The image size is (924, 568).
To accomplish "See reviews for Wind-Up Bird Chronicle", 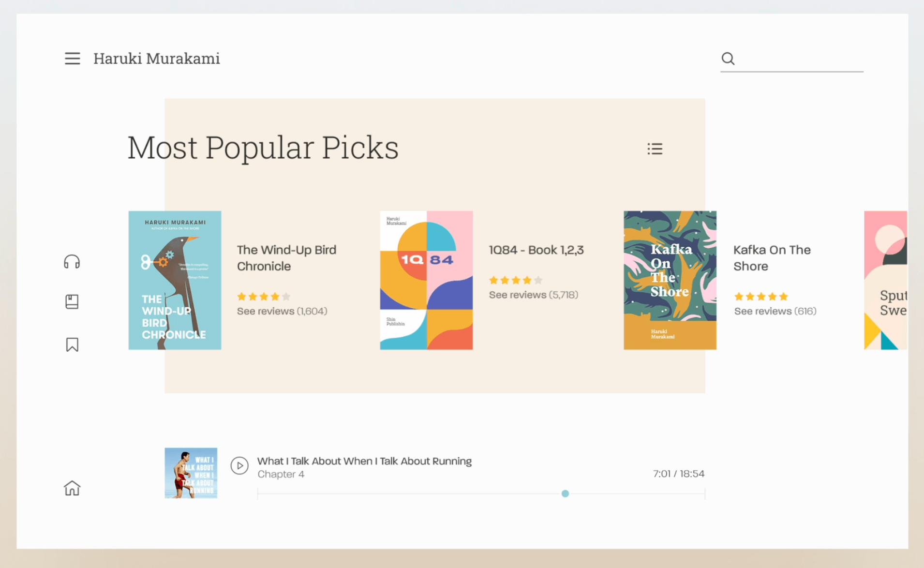I will [x=282, y=311].
